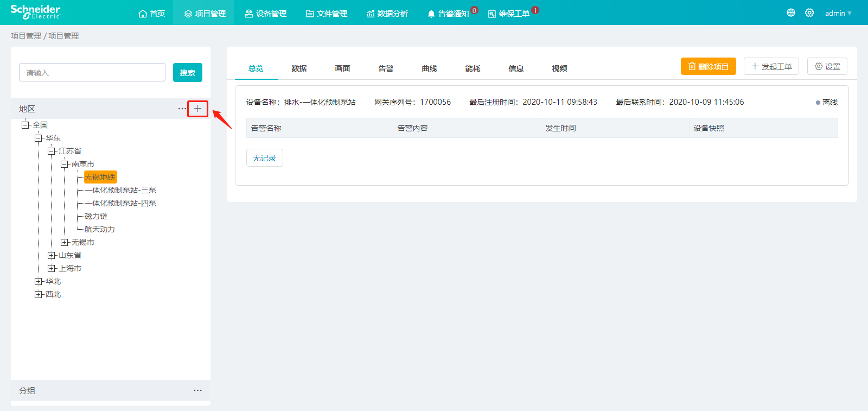The height and width of the screenshot is (411, 868).
Task: Click the alarm badge showing 0
Action: (x=474, y=10)
